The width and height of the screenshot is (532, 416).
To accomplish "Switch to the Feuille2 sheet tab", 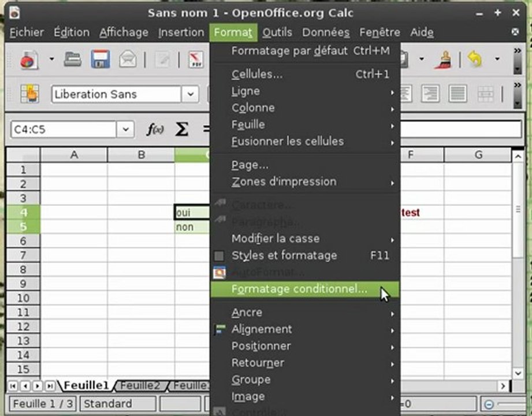I will (140, 385).
